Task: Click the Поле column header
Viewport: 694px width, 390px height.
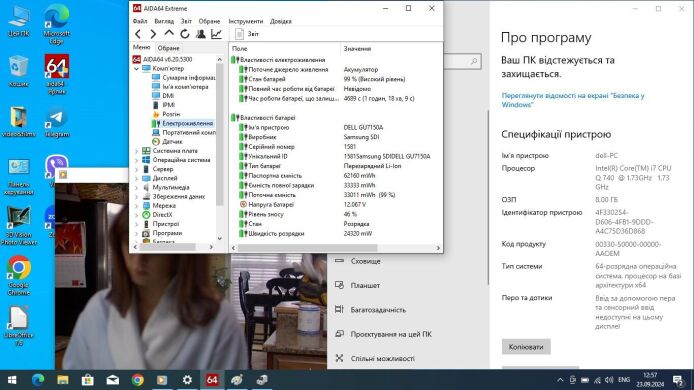Action: [x=285, y=49]
